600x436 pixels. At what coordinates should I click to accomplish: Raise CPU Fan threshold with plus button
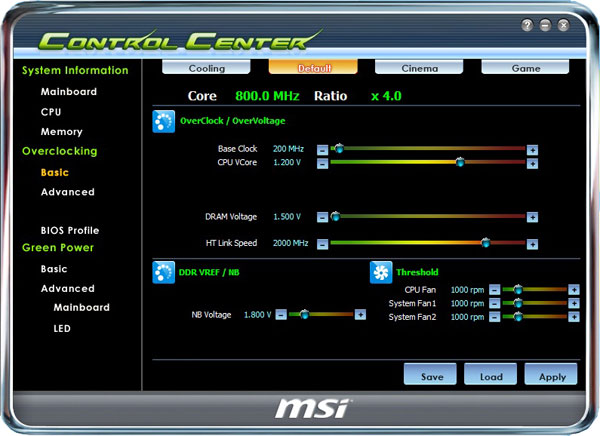pyautogui.click(x=574, y=290)
